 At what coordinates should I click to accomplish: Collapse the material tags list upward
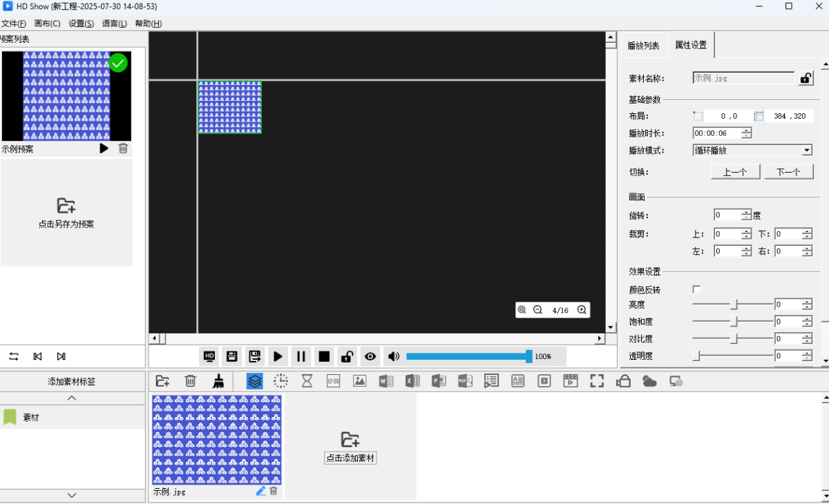pyautogui.click(x=72, y=398)
